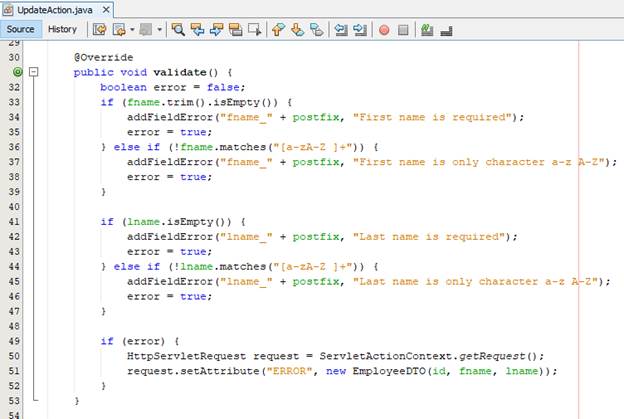Jump to Previous Bookmark icon
624x419 pixels.
coord(278,30)
